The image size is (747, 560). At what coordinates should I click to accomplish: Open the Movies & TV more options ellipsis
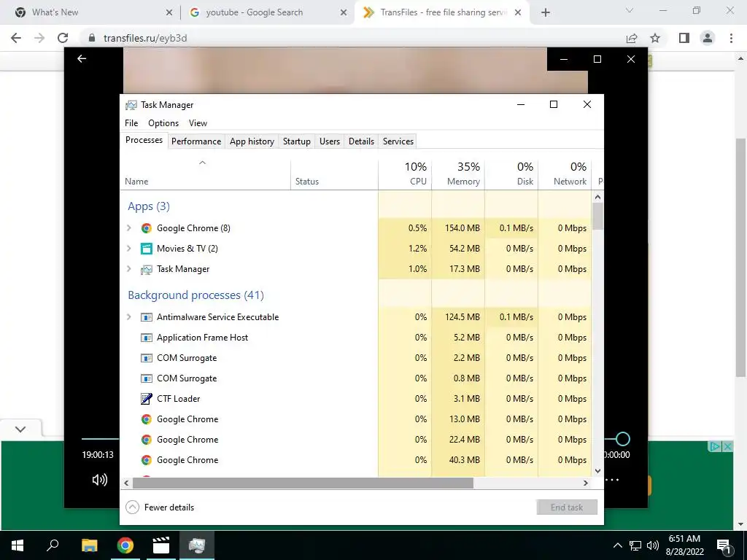[612, 480]
